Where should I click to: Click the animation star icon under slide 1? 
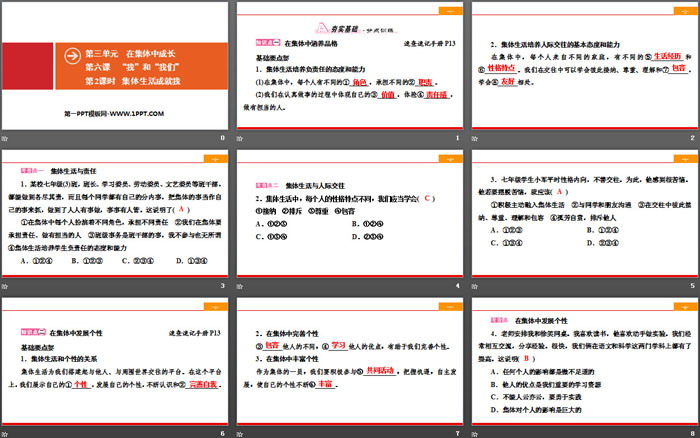coord(241,137)
